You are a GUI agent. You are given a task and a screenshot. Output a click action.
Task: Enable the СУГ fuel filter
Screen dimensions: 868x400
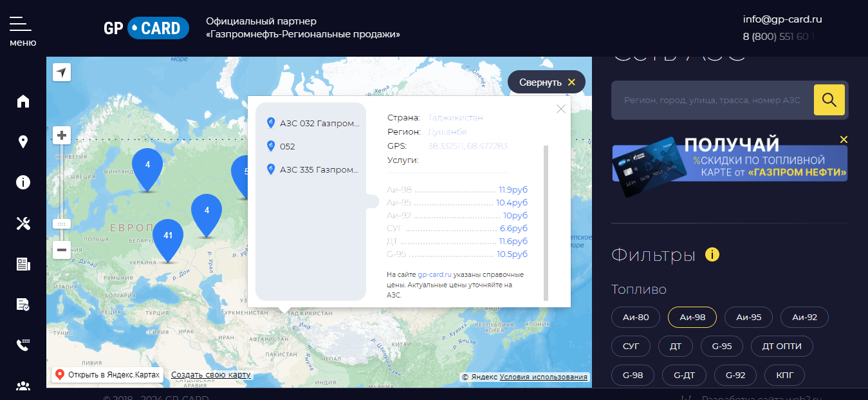click(631, 347)
